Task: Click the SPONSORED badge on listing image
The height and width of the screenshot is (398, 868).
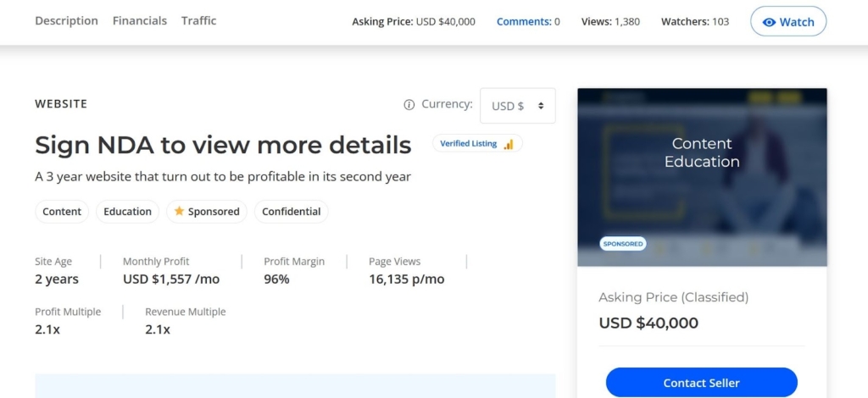Action: point(623,244)
